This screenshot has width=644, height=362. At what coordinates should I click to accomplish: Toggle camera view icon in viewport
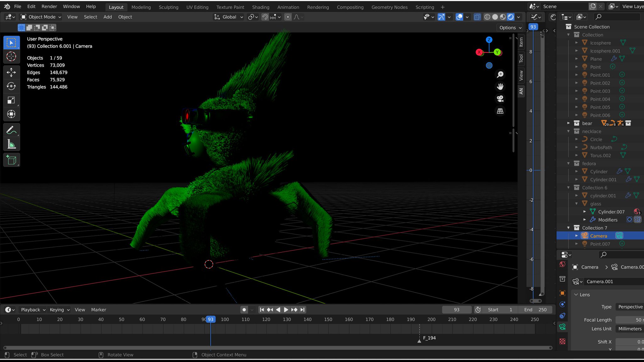500,99
